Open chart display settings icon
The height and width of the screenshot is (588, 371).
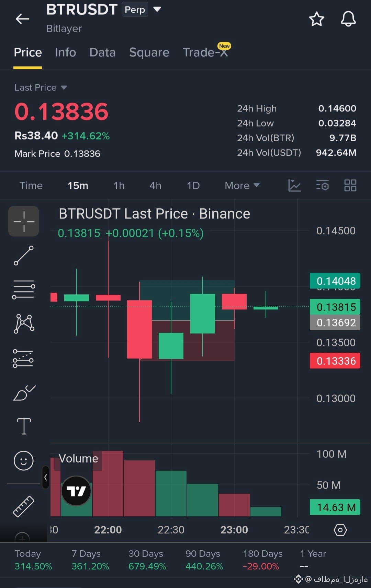tap(323, 185)
